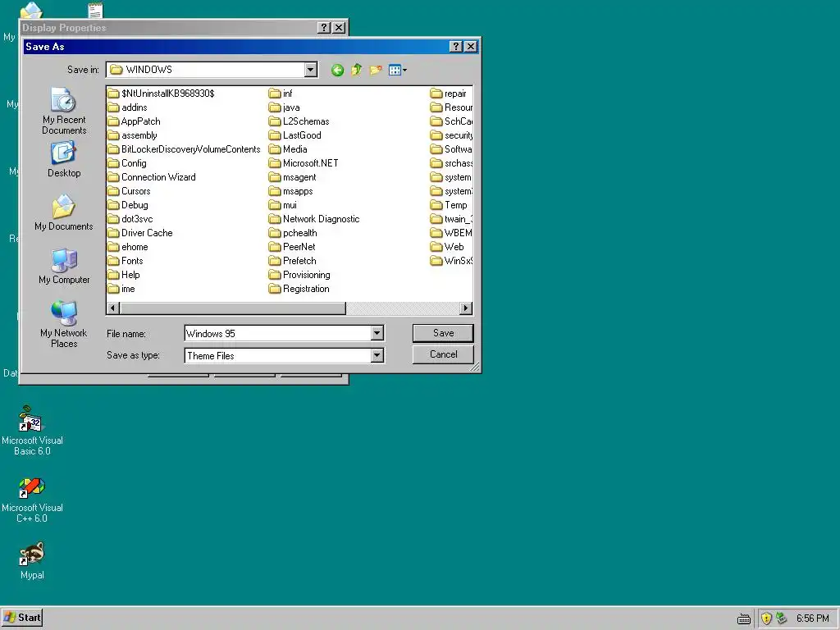Click the horizontal scrollbar thumb in file list
The width and height of the screenshot is (840, 630).
[x=233, y=308]
